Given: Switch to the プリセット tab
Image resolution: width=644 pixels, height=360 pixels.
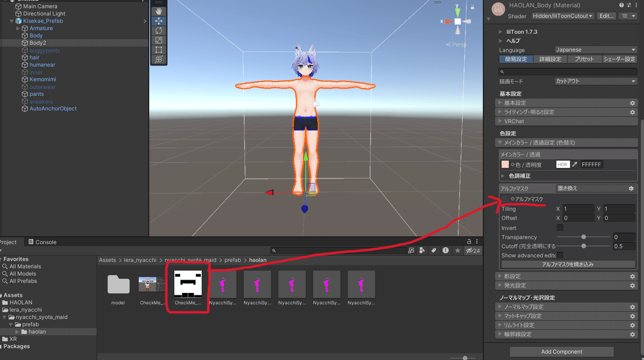Looking at the screenshot, I should coord(584,60).
